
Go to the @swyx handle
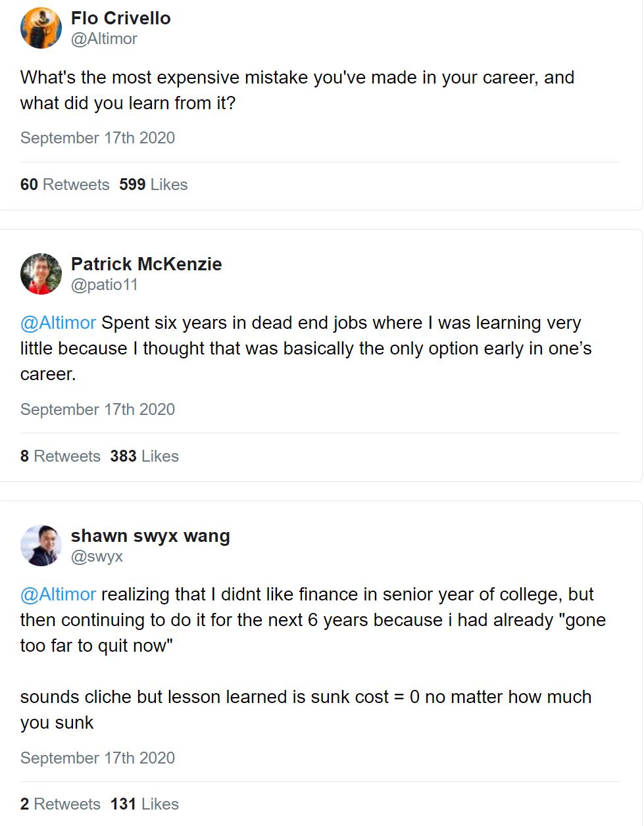97,556
